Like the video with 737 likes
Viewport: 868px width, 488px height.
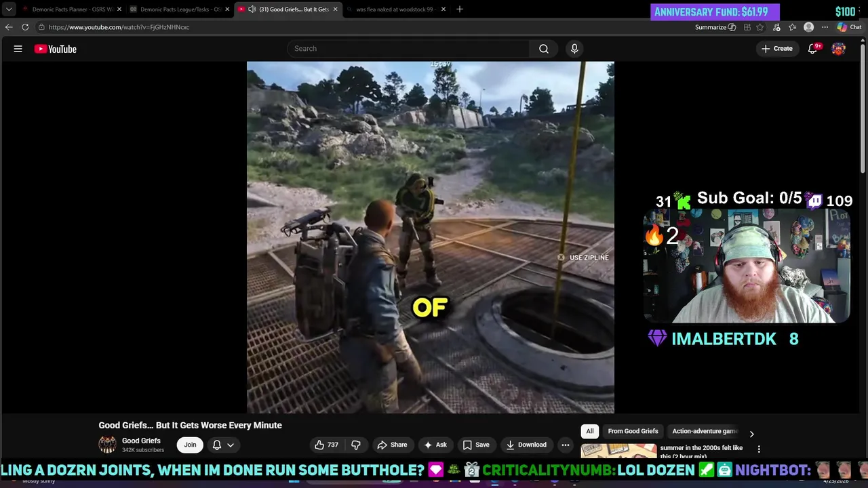point(326,445)
